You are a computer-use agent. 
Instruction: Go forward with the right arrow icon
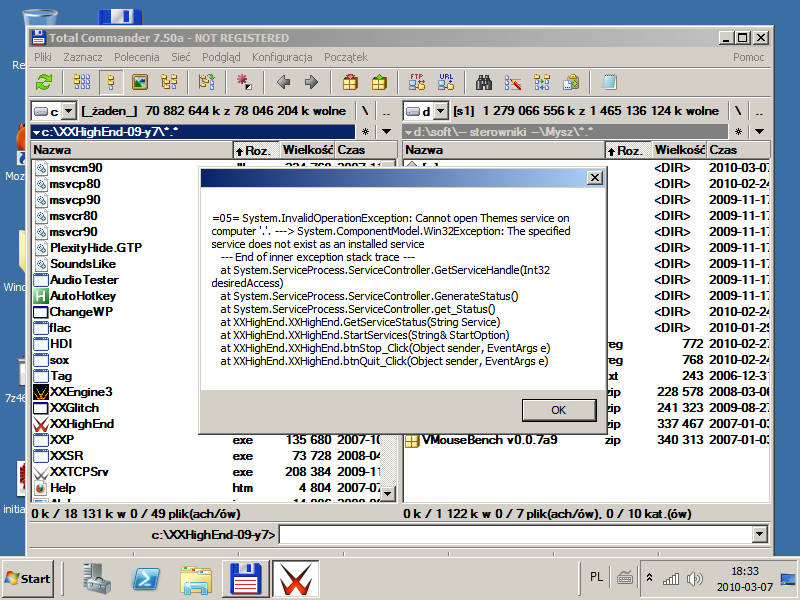311,82
